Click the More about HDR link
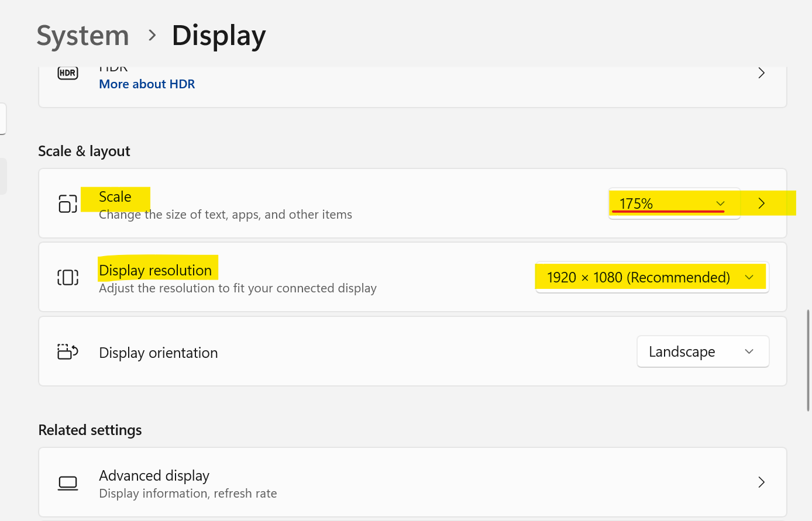Screen dimensions: 812x521 point(146,84)
